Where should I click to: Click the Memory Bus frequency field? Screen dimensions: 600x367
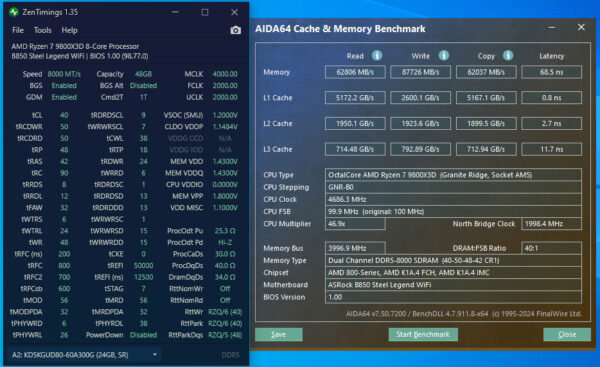point(355,248)
